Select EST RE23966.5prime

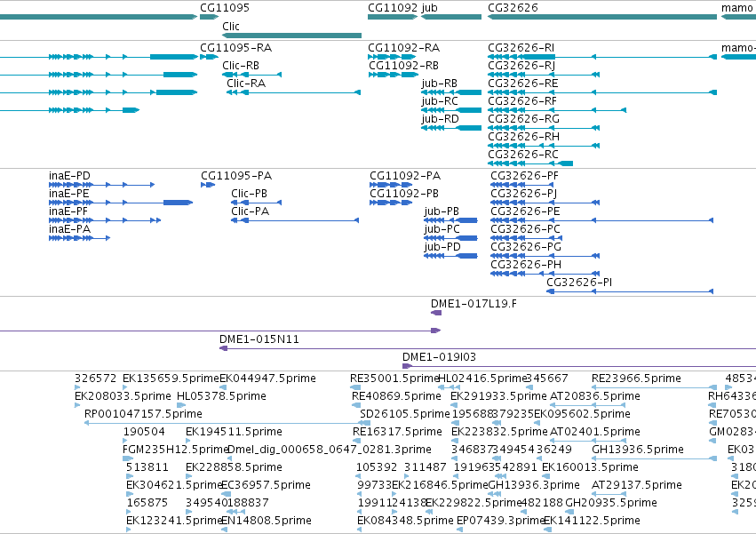(x=636, y=379)
